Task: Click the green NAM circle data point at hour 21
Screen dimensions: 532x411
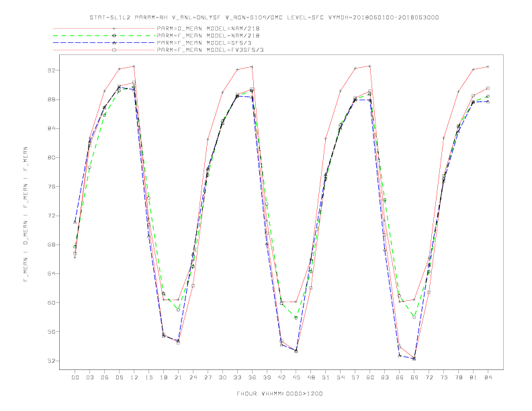Action: [x=178, y=310]
